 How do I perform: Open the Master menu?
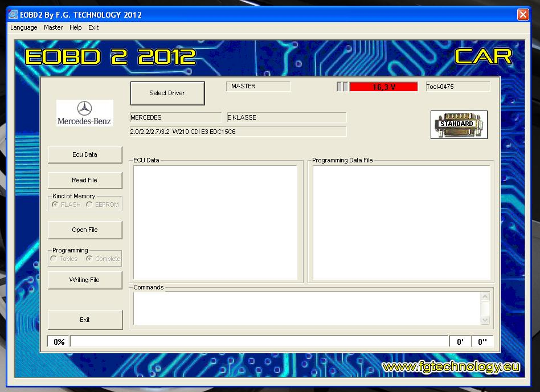pyautogui.click(x=54, y=27)
